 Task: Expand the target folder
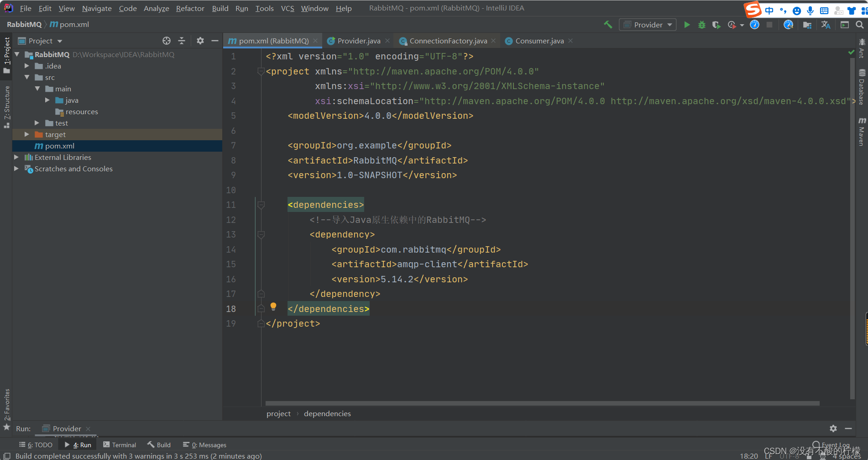pos(27,134)
